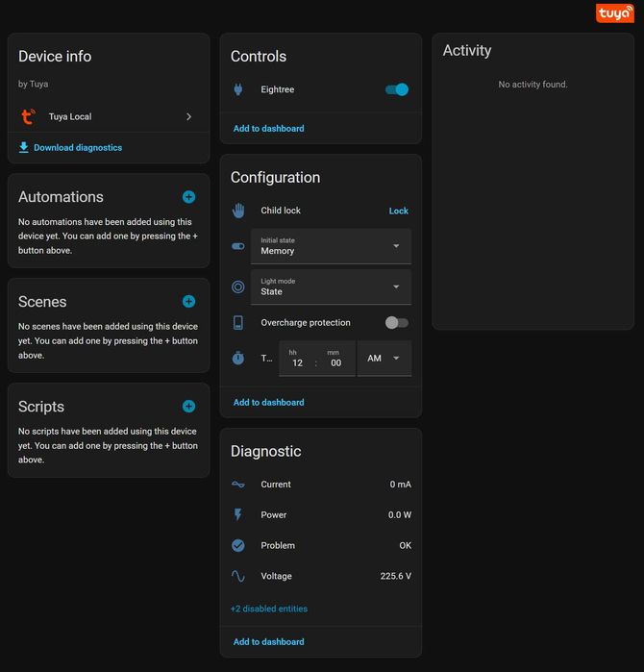This screenshot has width=644, height=672.
Task: Add Controls entities to dashboard
Action: [269, 129]
